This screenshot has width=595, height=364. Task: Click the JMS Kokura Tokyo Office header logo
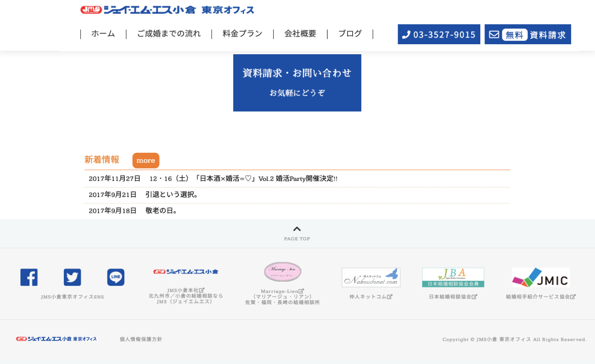[167, 10]
